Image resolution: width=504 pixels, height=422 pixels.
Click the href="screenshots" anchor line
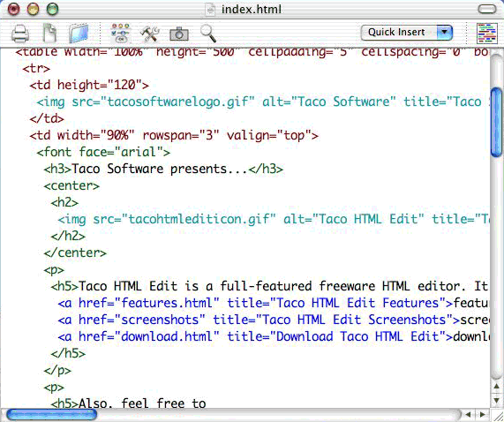(274, 320)
